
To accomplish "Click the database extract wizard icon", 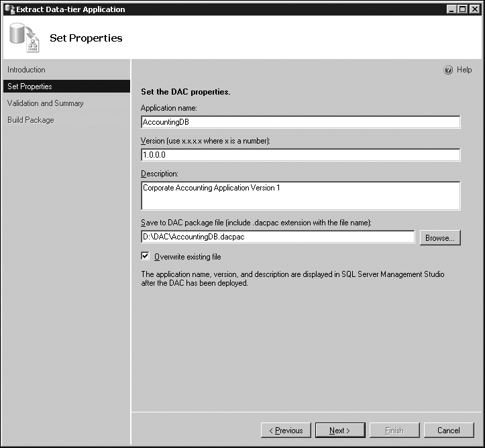I will (x=25, y=38).
